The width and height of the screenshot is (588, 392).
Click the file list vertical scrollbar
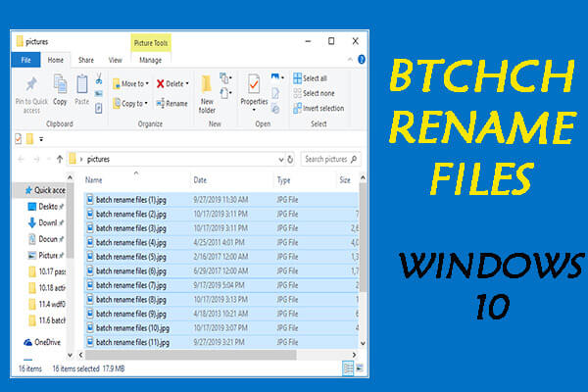pyautogui.click(x=363, y=238)
